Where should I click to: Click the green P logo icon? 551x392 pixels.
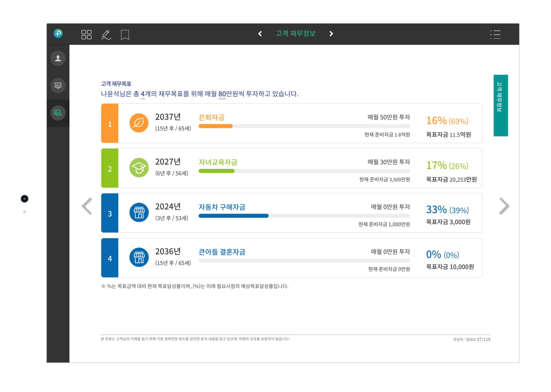pyautogui.click(x=58, y=34)
